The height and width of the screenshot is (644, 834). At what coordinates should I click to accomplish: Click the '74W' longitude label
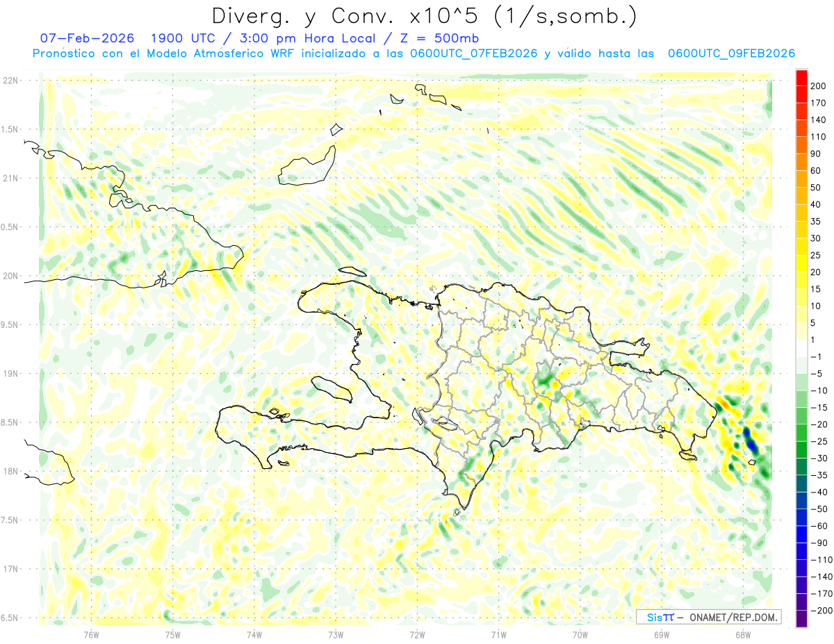tap(254, 634)
